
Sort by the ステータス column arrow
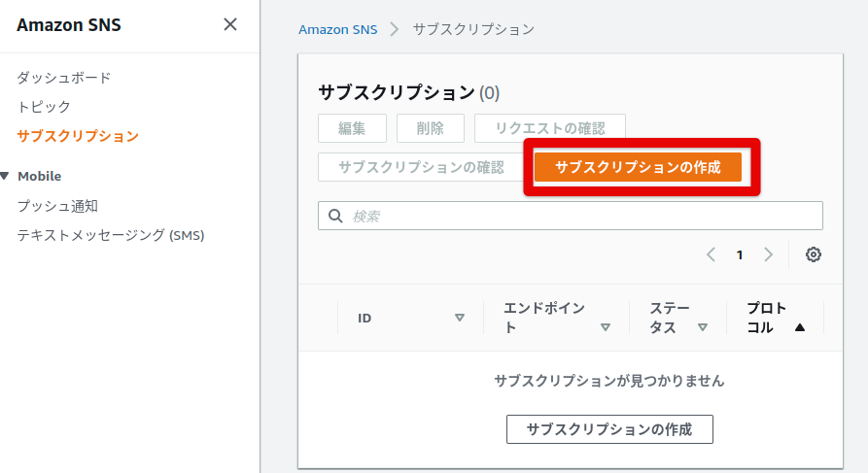tap(703, 327)
